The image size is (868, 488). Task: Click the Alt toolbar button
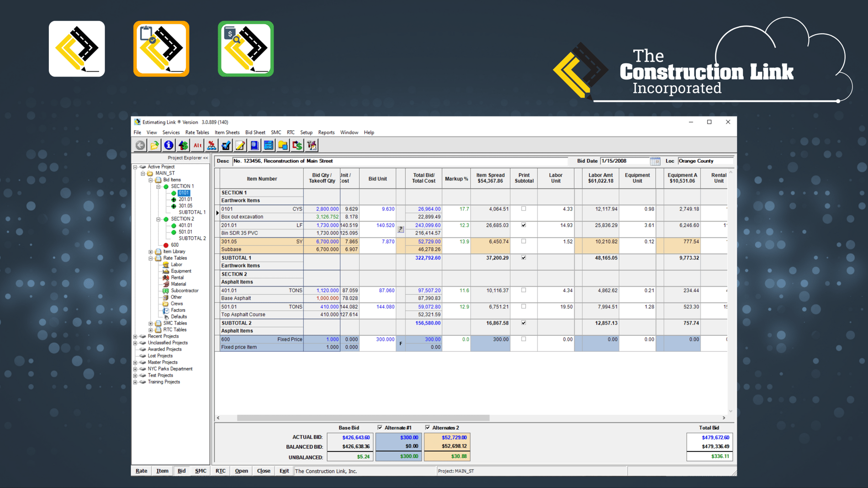[x=197, y=145]
